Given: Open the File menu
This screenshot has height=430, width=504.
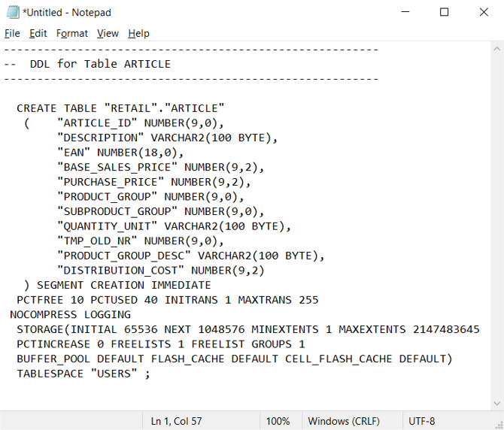Looking at the screenshot, I should [12, 33].
